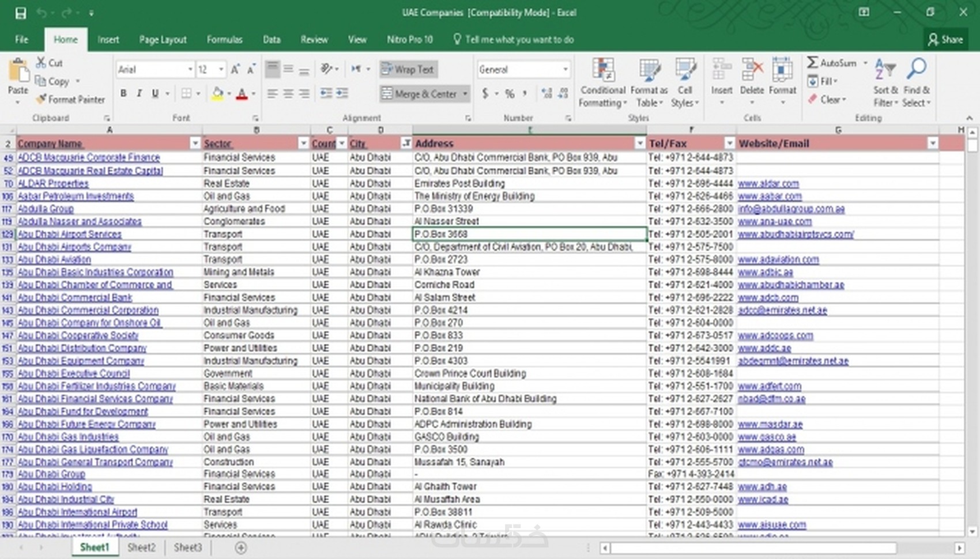
Task: Switch to the Nitro Pro 10 tab
Action: (x=409, y=39)
